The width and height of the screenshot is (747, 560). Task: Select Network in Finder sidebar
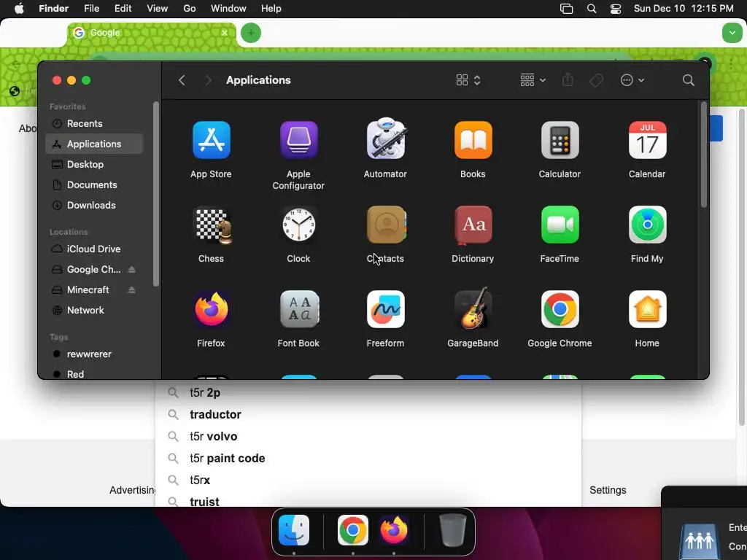94,311
